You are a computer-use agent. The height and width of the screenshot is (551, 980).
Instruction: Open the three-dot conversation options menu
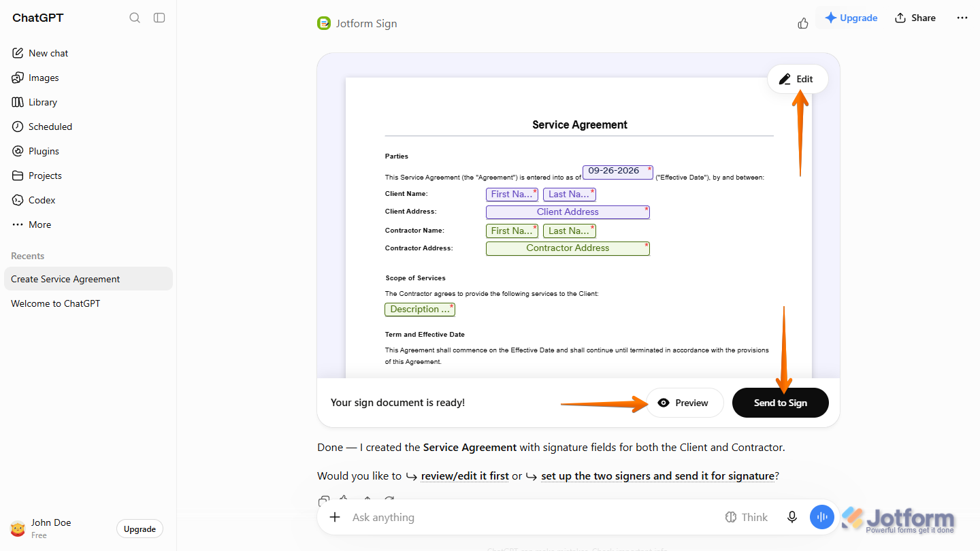tap(962, 18)
